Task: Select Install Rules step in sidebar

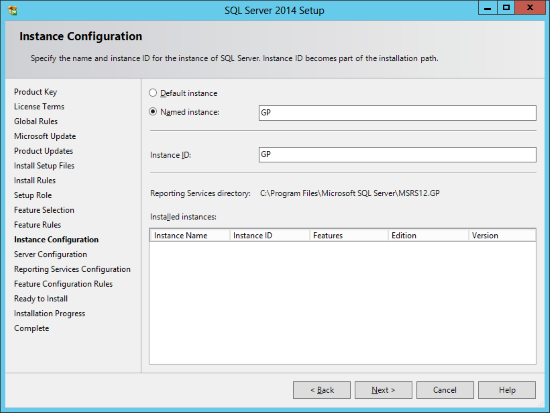Action: 35,180
